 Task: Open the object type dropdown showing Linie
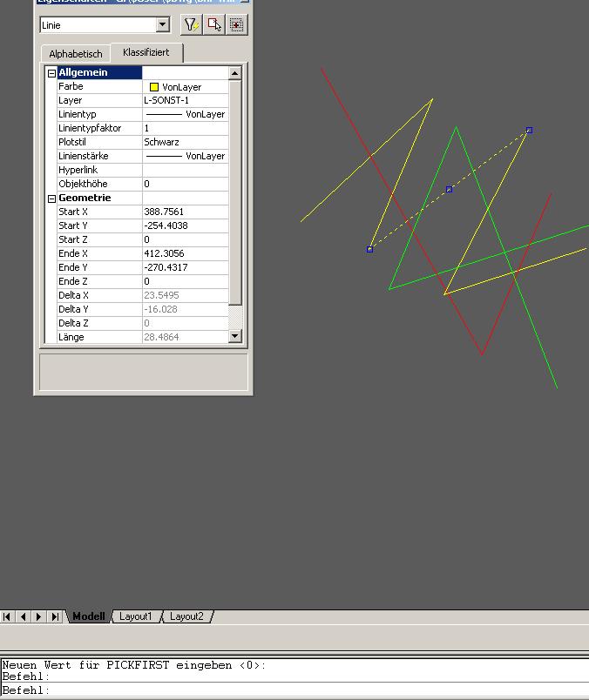tap(163, 24)
